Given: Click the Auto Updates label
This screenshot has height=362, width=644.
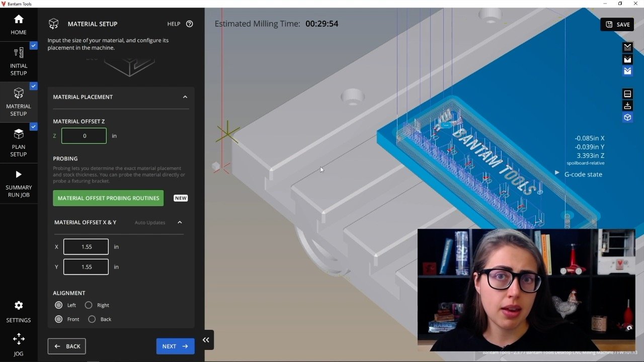Looking at the screenshot, I should click(150, 223).
